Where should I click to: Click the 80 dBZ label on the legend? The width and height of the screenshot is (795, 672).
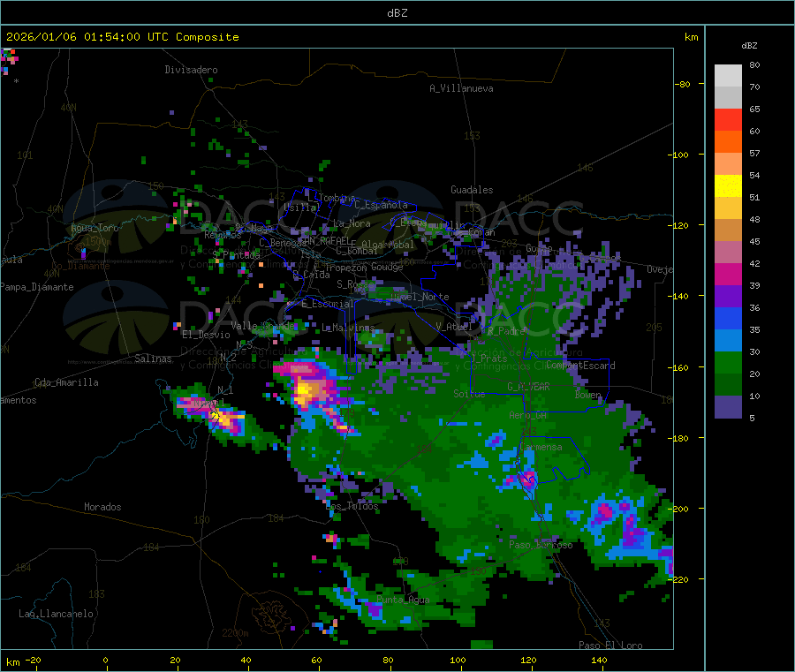click(754, 64)
